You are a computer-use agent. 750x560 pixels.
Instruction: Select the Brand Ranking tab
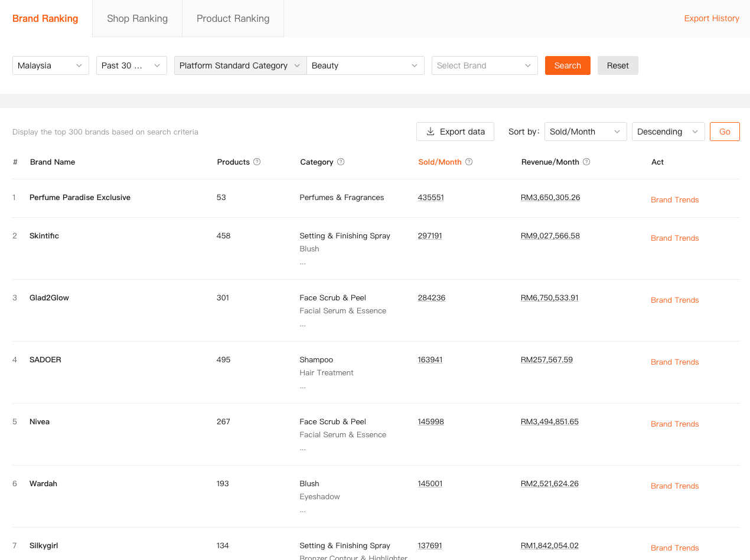pyautogui.click(x=45, y=18)
